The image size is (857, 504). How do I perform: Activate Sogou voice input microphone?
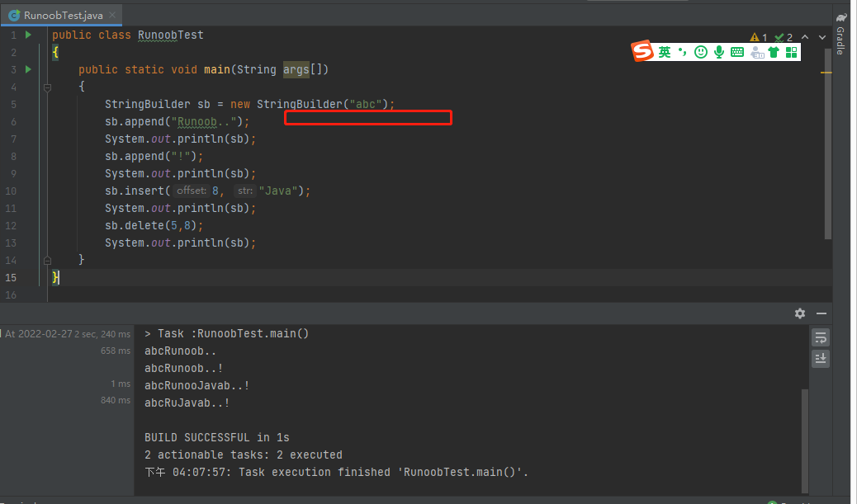pyautogui.click(x=719, y=52)
